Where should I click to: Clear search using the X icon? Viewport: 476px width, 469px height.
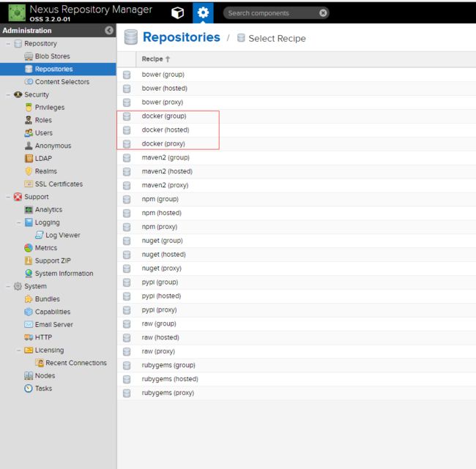pos(323,12)
